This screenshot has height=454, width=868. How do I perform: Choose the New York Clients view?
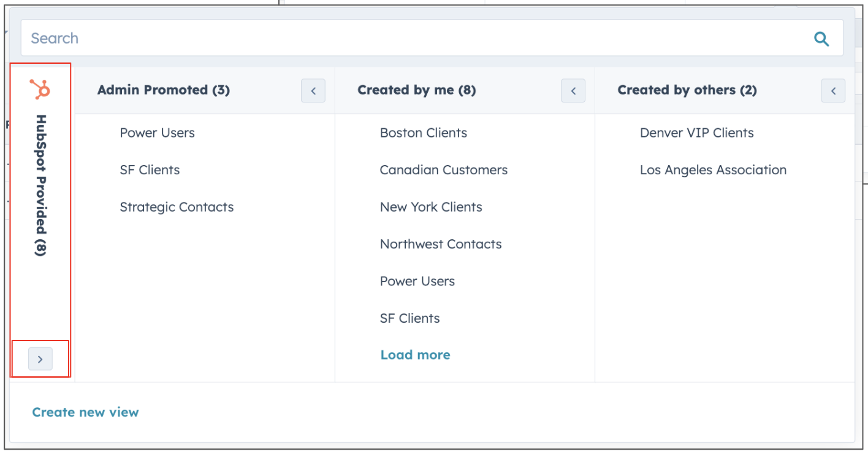coord(431,207)
